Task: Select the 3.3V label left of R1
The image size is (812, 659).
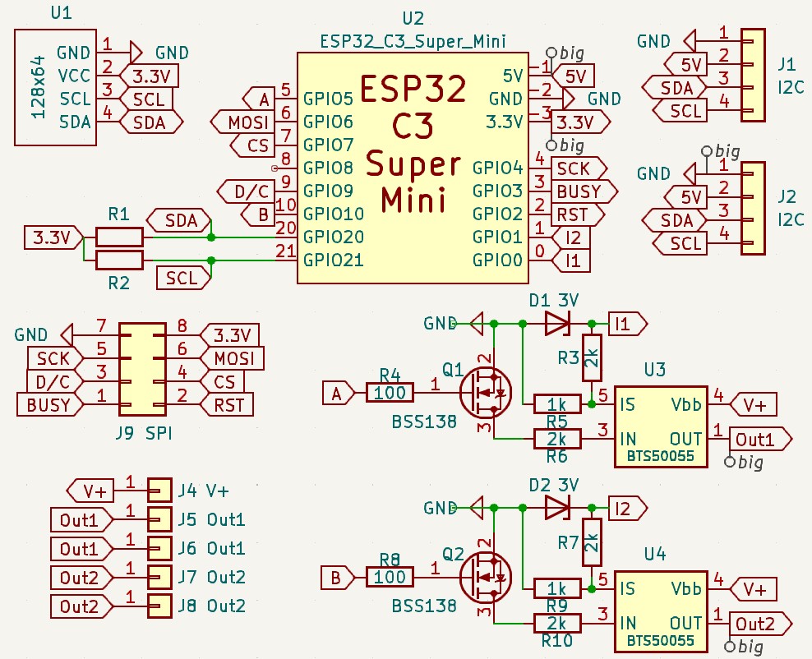Action: pyautogui.click(x=54, y=237)
